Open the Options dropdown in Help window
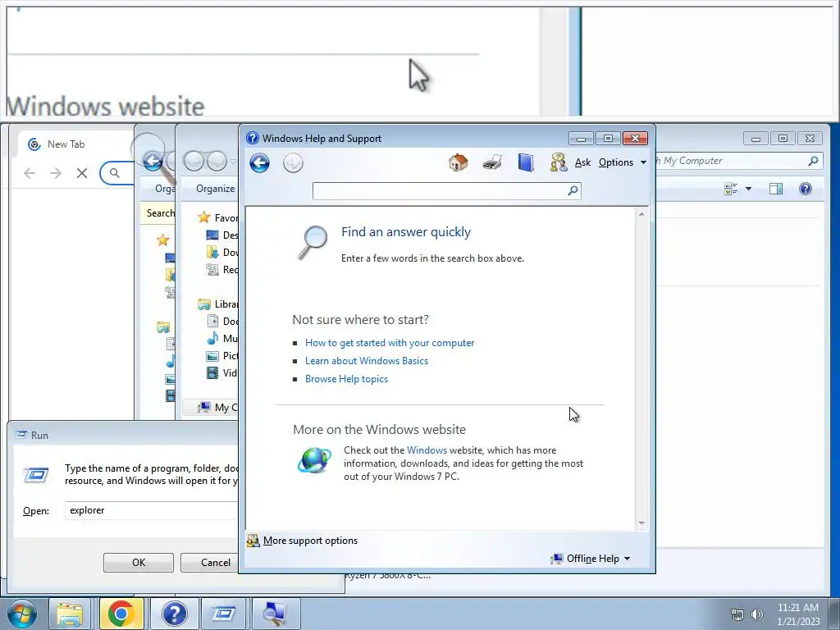This screenshot has height=630, width=840. [623, 162]
